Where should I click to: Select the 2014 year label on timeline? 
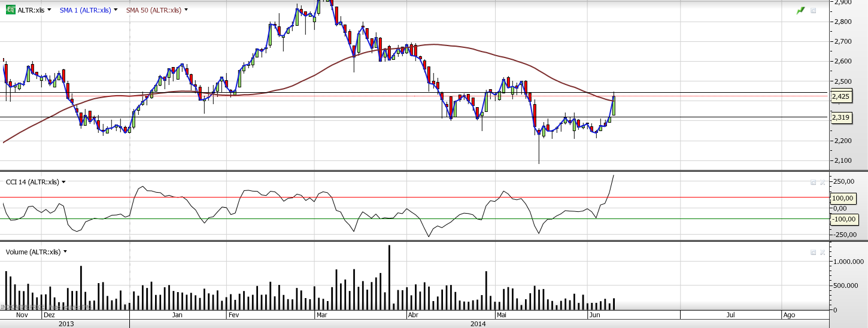[x=478, y=324]
